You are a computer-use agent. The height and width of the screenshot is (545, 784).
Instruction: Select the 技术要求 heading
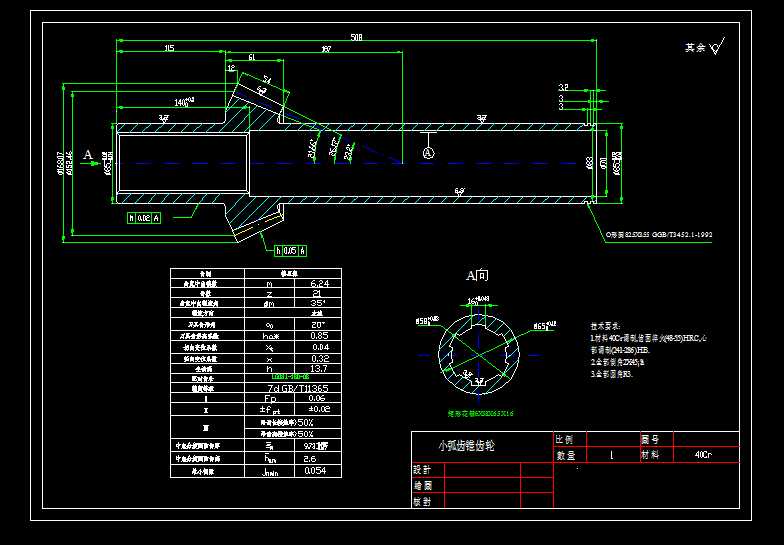tap(605, 326)
